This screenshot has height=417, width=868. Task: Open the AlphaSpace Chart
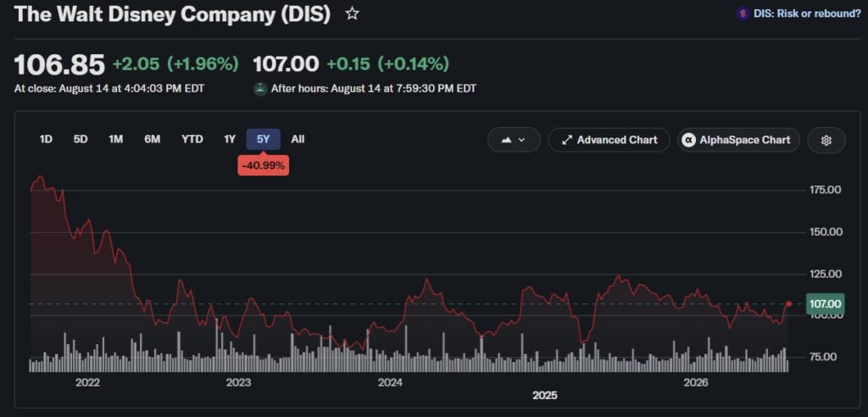pyautogui.click(x=738, y=140)
